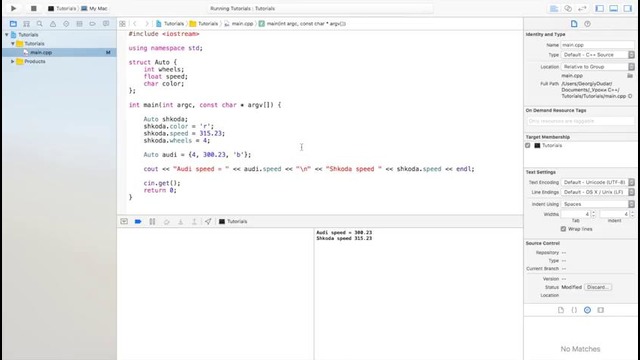Image resolution: width=640 pixels, height=360 pixels.
Task: Click the Step Over debug icon
Action: click(167, 221)
